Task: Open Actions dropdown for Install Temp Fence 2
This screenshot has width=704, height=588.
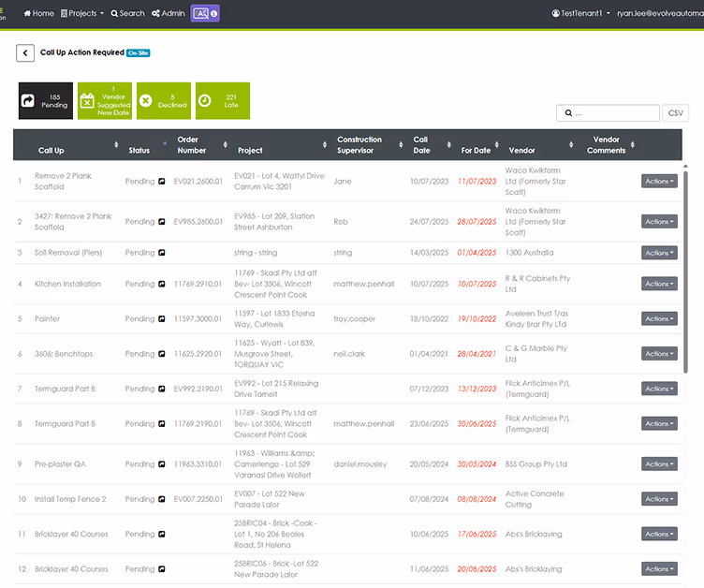Action: tap(659, 499)
